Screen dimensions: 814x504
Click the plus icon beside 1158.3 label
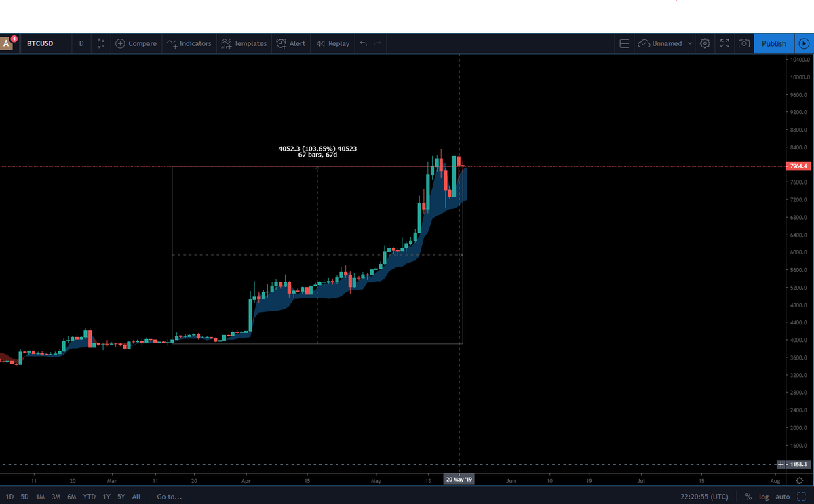(x=782, y=464)
